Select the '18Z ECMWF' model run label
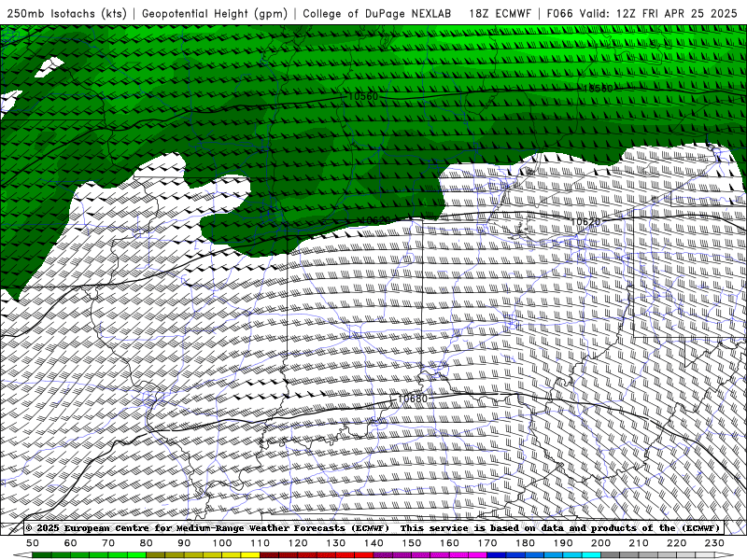Screen dimensions: 747x560 pos(500,13)
